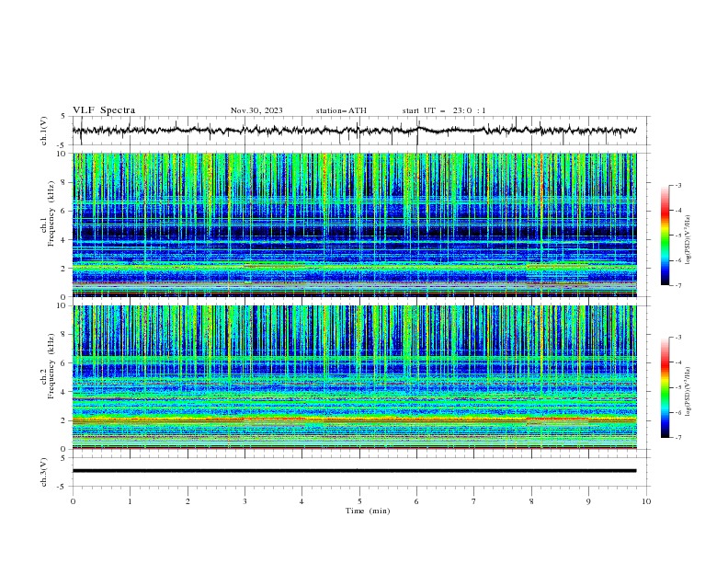This screenshot has height=563, width=728.
Task: Click the ch.1 spectrogram panel
Action: (x=354, y=224)
